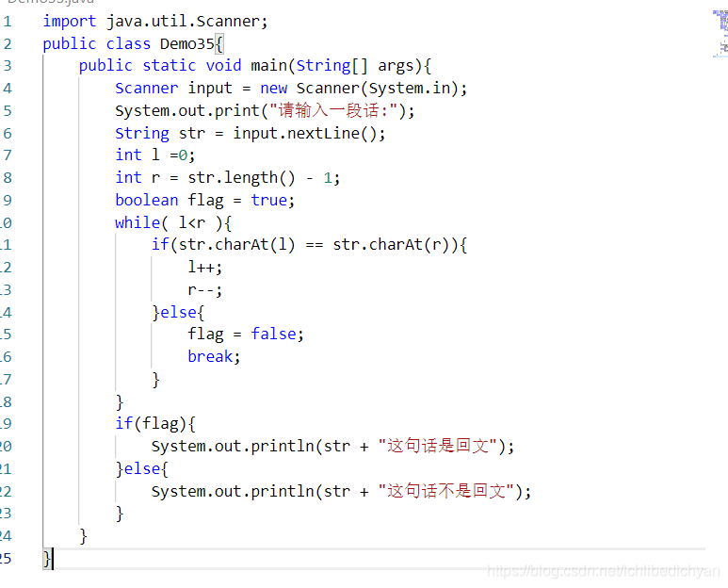Click 'boolean' keyword on line 9
The width and height of the screenshot is (728, 588).
[x=147, y=200]
